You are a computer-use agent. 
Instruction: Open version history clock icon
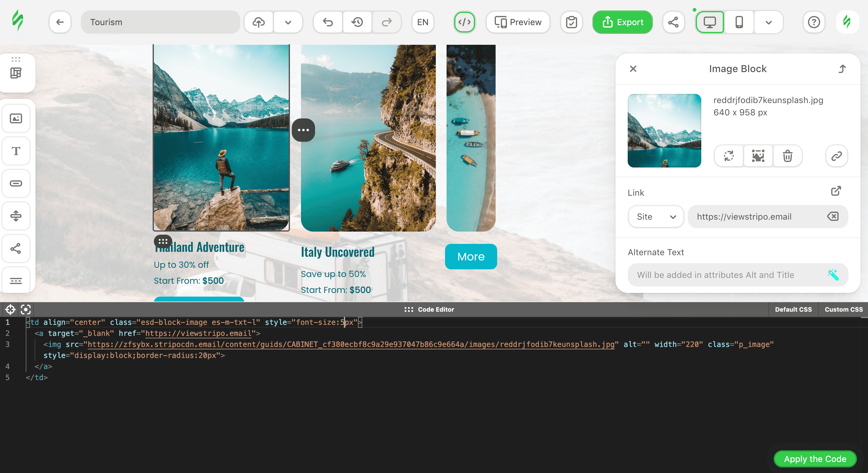pyautogui.click(x=357, y=22)
